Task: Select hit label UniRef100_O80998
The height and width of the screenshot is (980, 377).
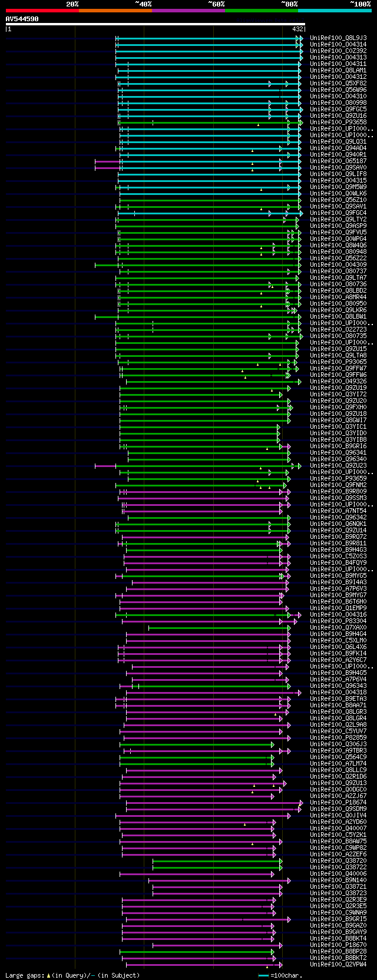Action: point(338,102)
